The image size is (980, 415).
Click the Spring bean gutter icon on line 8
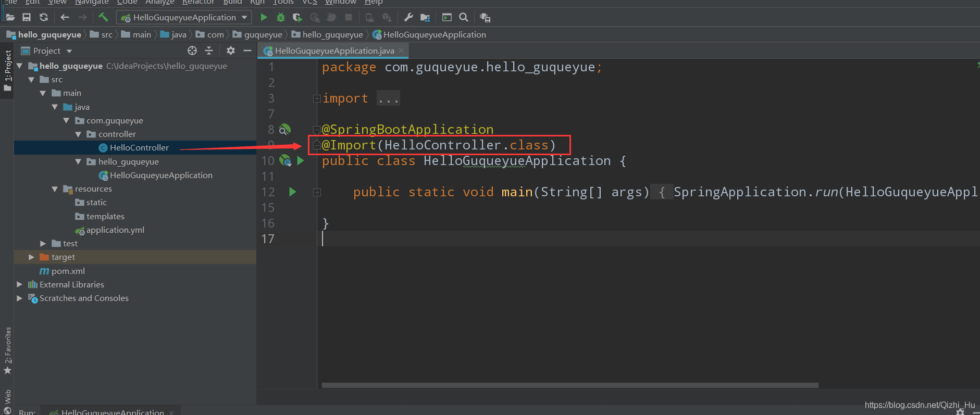(285, 129)
